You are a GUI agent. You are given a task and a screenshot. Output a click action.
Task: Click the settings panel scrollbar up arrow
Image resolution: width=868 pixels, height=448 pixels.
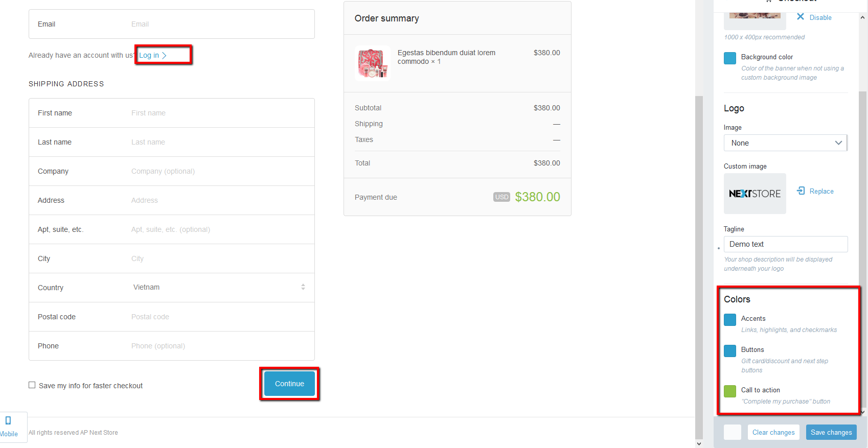coord(863,17)
